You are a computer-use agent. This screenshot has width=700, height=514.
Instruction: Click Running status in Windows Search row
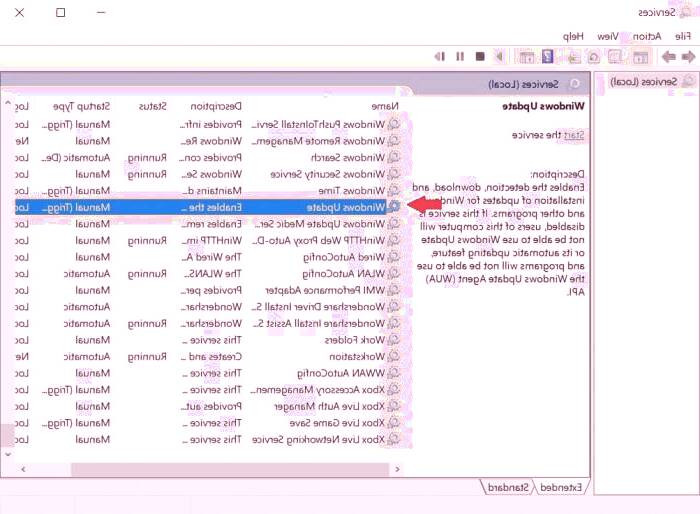pos(147,158)
